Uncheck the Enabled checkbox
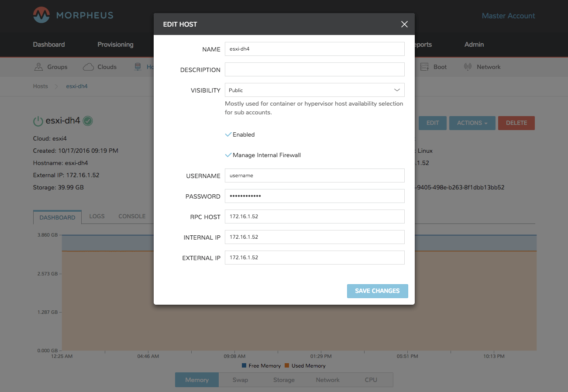568x392 pixels. [227, 134]
